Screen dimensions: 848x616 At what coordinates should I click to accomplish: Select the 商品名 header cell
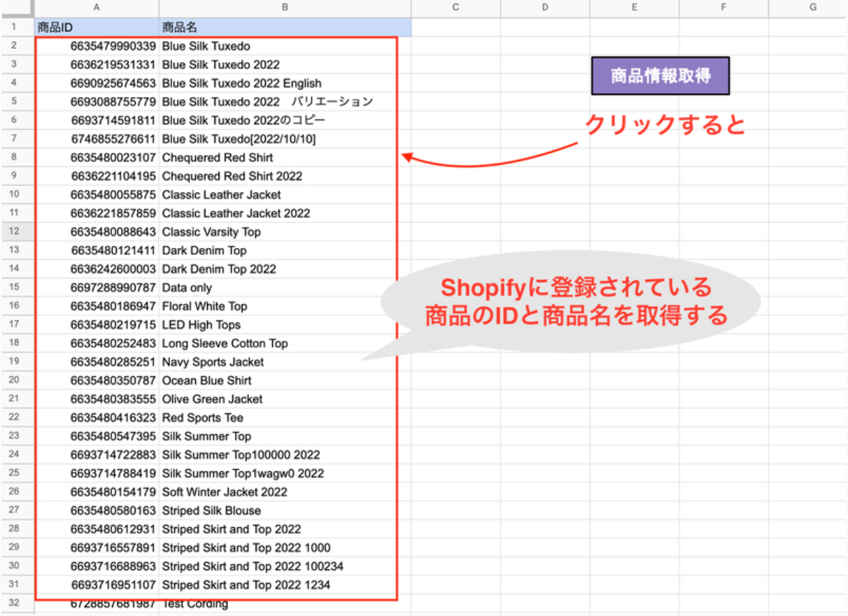(285, 28)
